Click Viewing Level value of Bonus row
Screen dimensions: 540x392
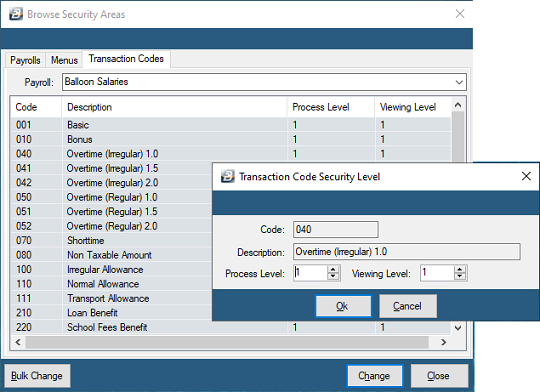click(383, 139)
